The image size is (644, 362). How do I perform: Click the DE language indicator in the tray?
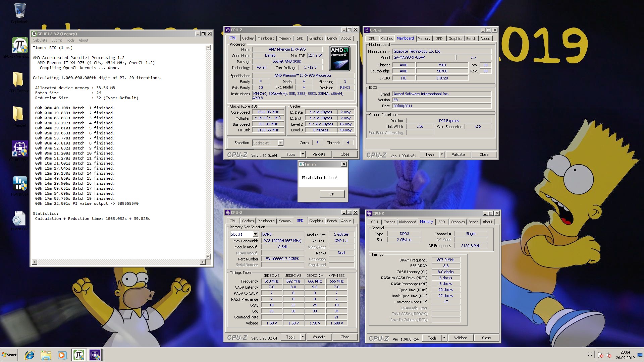(x=590, y=354)
